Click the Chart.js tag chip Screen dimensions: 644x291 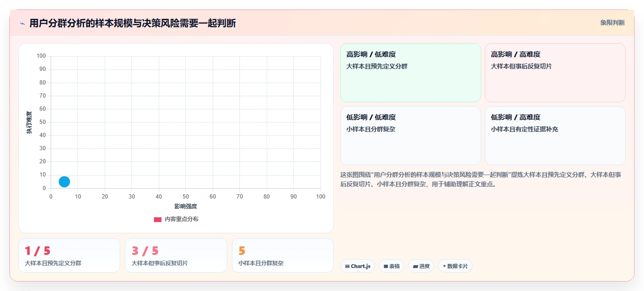point(358,266)
